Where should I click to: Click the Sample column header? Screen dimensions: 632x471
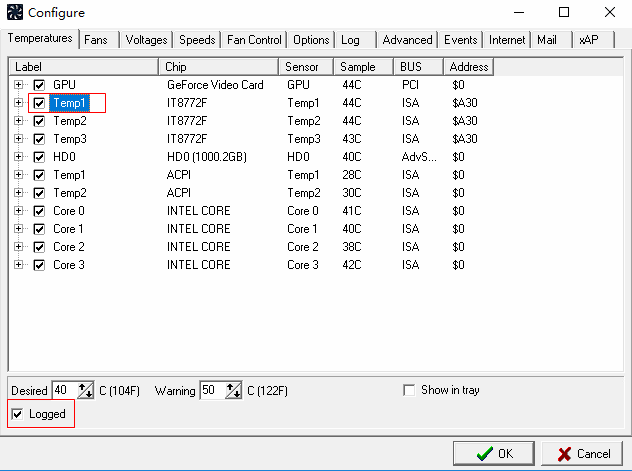tap(364, 66)
